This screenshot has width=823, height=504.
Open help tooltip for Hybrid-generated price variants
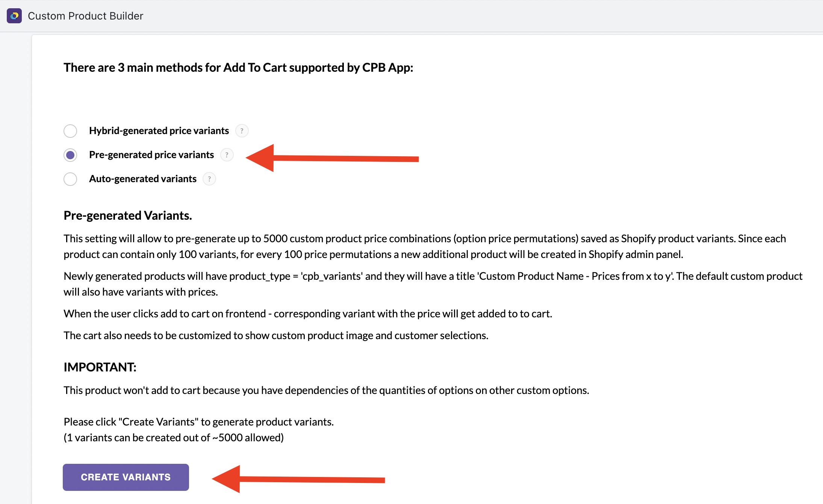[x=242, y=131]
